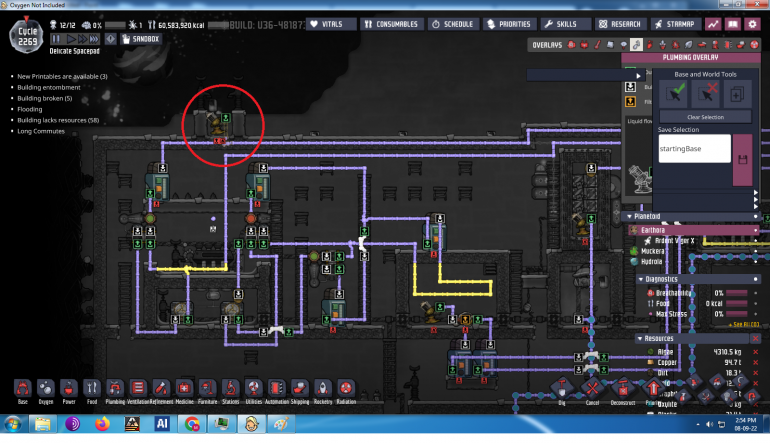
Task: Toggle Sandbox mode
Action: point(141,39)
